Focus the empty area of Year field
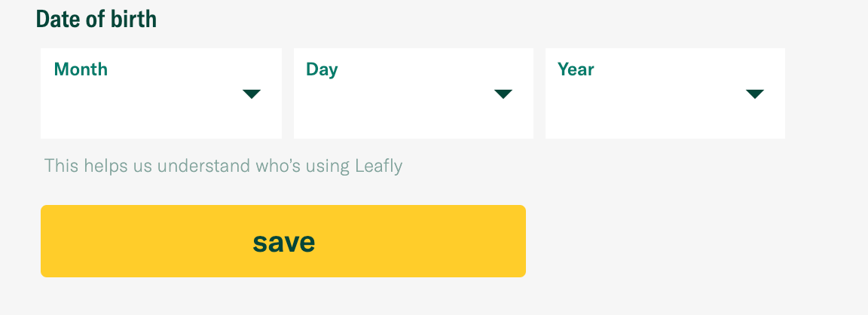 pos(648,111)
